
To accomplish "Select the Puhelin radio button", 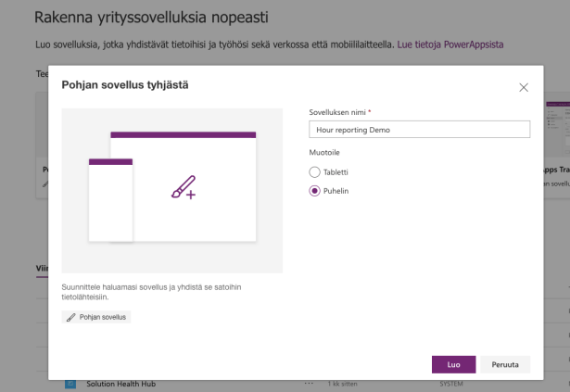I will [x=315, y=191].
